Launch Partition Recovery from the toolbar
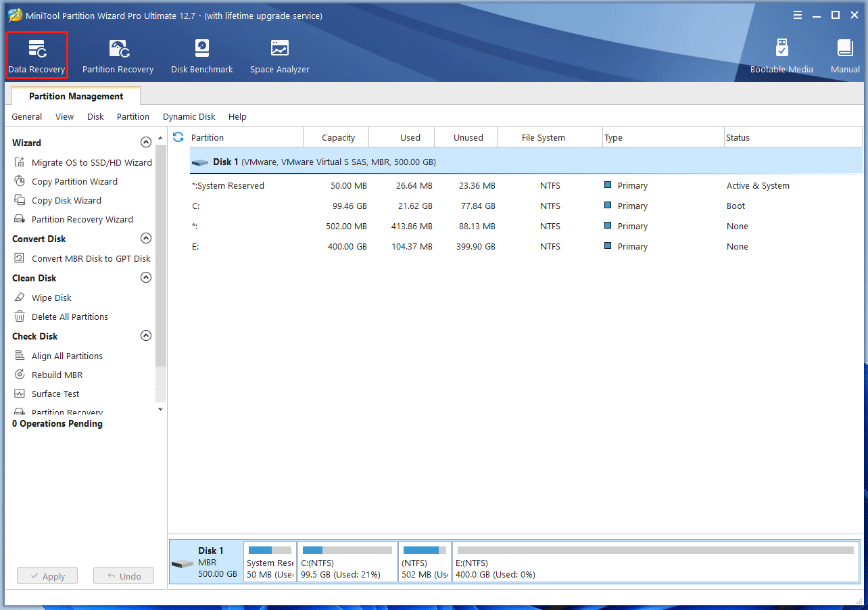868x610 pixels. point(118,56)
